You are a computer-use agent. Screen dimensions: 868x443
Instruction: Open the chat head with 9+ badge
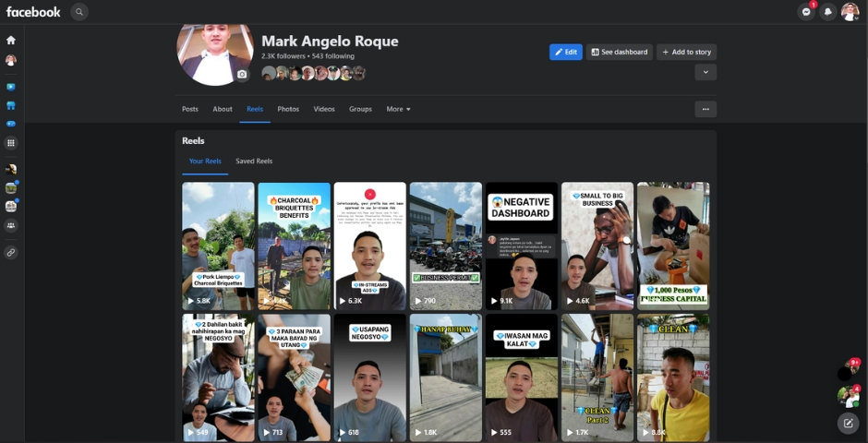pos(848,370)
